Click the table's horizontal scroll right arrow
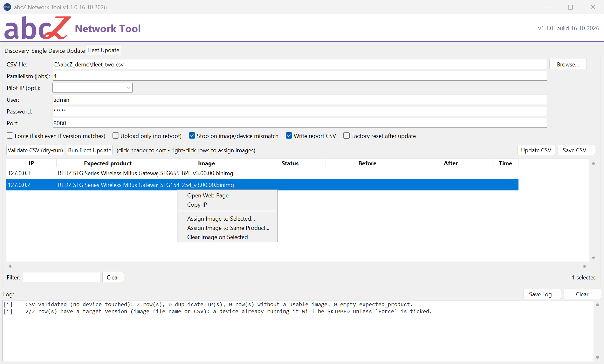The height and width of the screenshot is (364, 604). click(x=585, y=266)
